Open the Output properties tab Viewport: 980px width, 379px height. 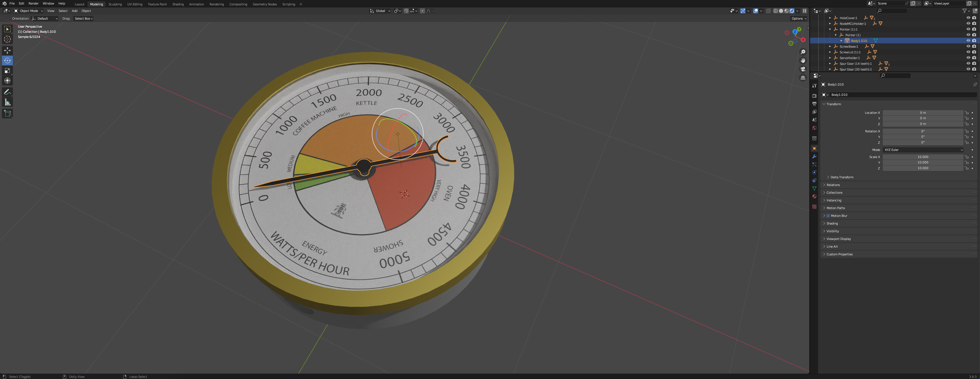tap(814, 104)
